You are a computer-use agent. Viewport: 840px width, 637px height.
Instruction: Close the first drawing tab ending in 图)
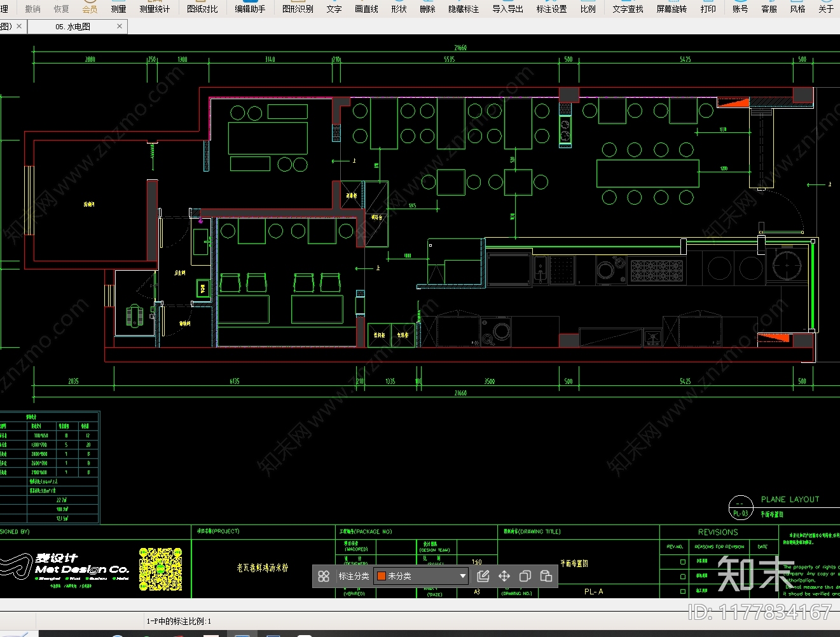(19, 27)
